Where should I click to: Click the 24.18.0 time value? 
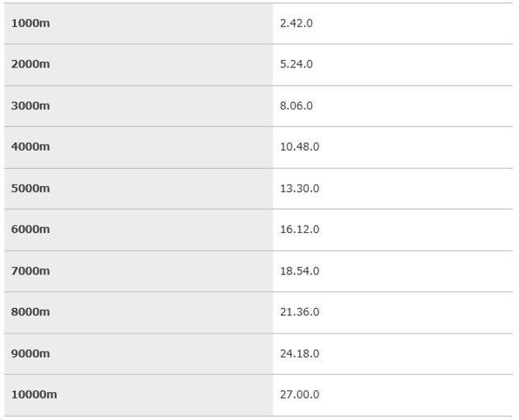pos(299,353)
